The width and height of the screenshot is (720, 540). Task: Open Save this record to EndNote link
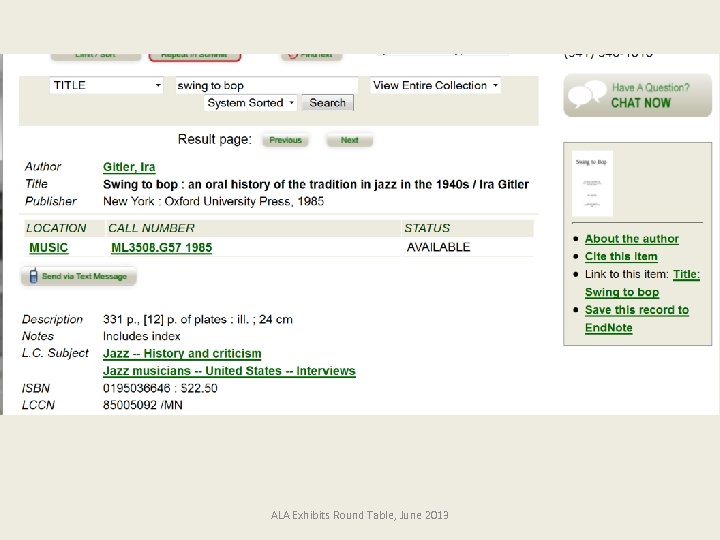point(637,319)
